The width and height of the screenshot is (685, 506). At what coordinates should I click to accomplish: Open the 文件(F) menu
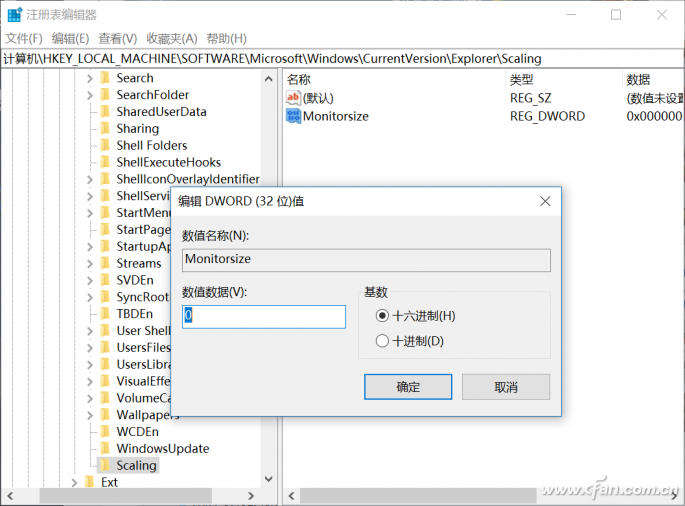(24, 38)
